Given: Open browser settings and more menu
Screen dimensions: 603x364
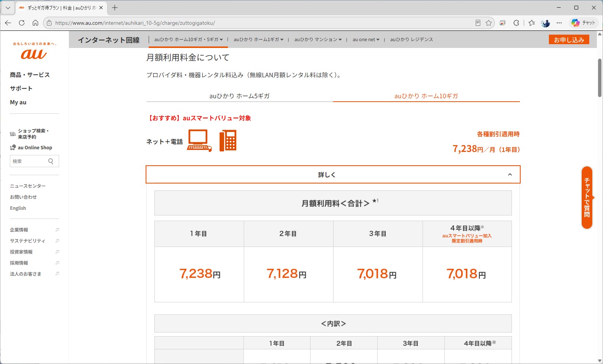Looking at the screenshot, I should [x=559, y=23].
